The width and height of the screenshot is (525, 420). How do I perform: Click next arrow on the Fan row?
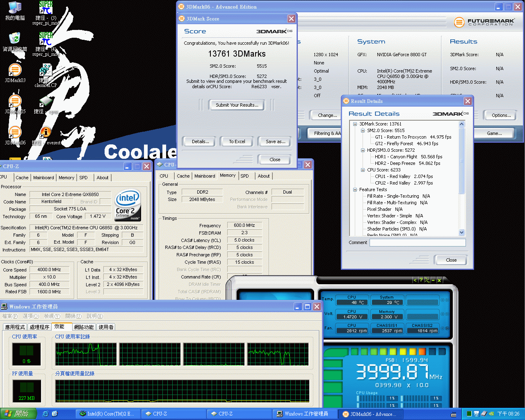pos(447,329)
